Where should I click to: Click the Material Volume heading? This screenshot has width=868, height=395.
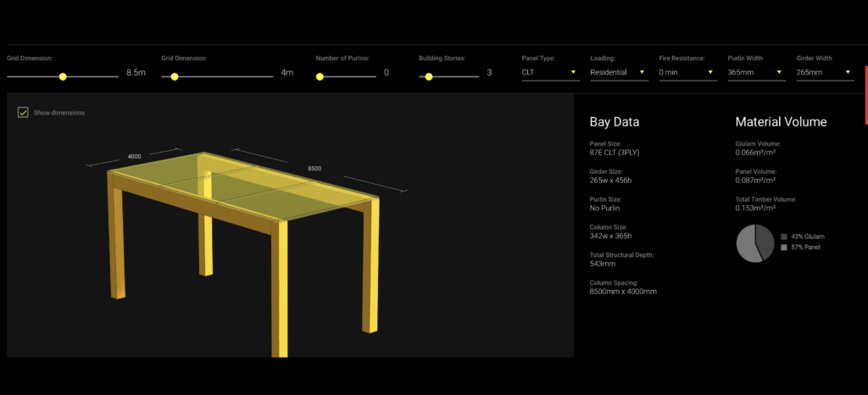781,122
